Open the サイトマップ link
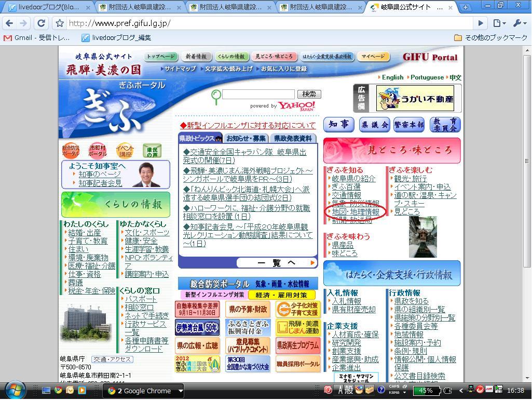The width and height of the screenshot is (532, 400). [180, 69]
